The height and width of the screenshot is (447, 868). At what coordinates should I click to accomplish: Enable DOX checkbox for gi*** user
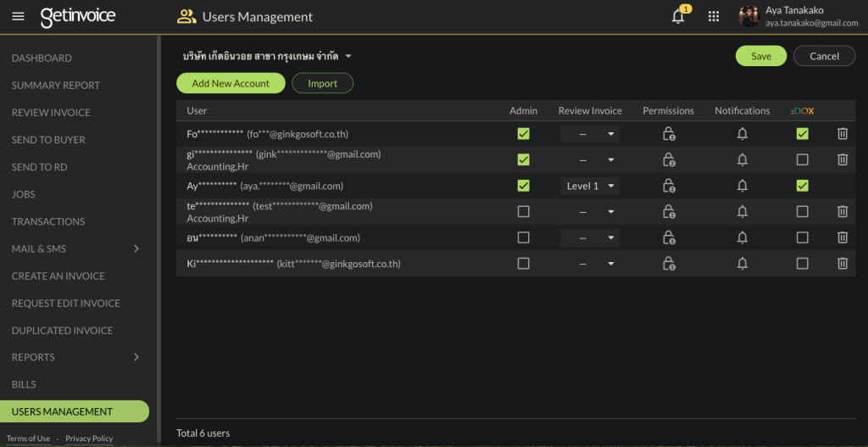(802, 159)
